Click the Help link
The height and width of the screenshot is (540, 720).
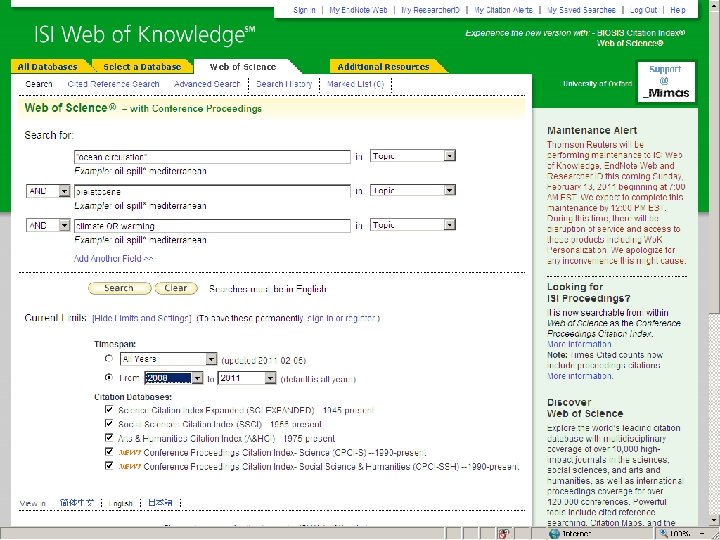click(678, 10)
